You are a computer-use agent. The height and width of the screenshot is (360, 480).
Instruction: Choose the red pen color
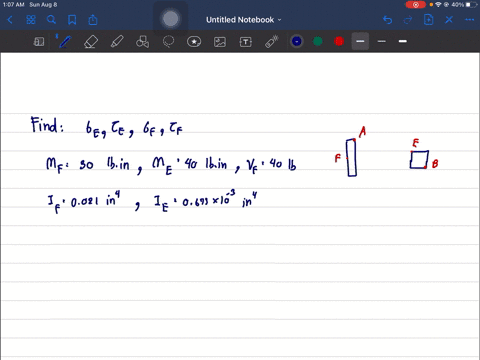pos(339,41)
